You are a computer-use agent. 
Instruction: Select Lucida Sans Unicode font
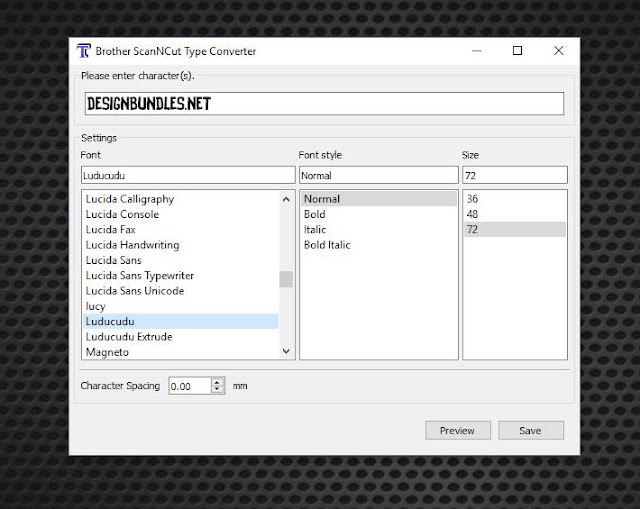(181, 291)
